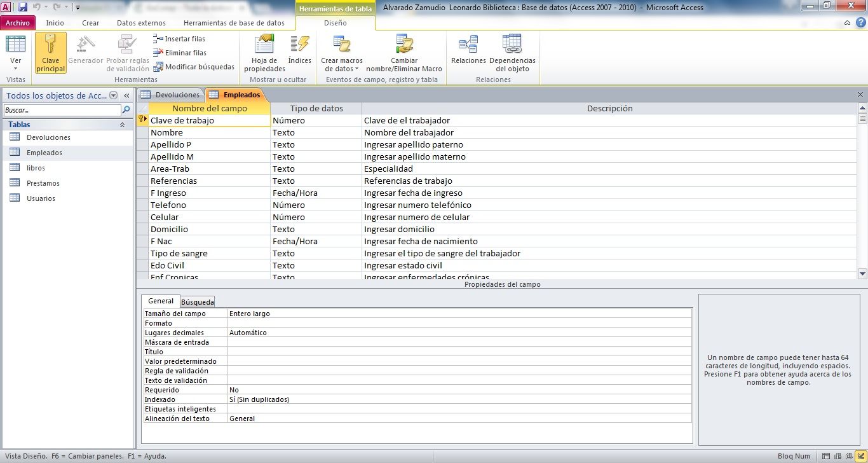The height and width of the screenshot is (463, 868).
Task: Select the Devoluciones document tab
Action: [171, 95]
